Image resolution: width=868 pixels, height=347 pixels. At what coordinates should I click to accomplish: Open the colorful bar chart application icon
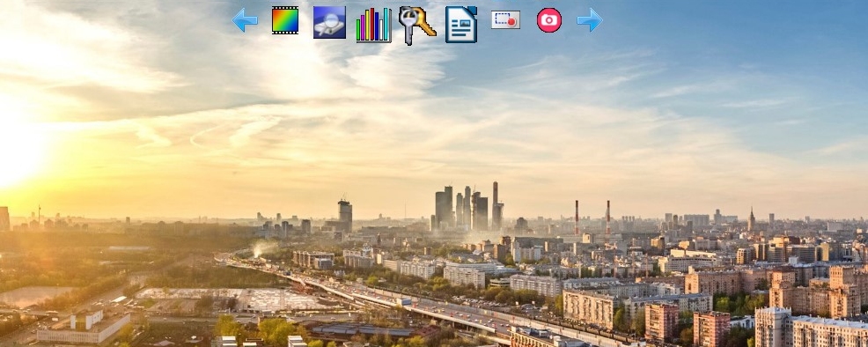tap(373, 25)
